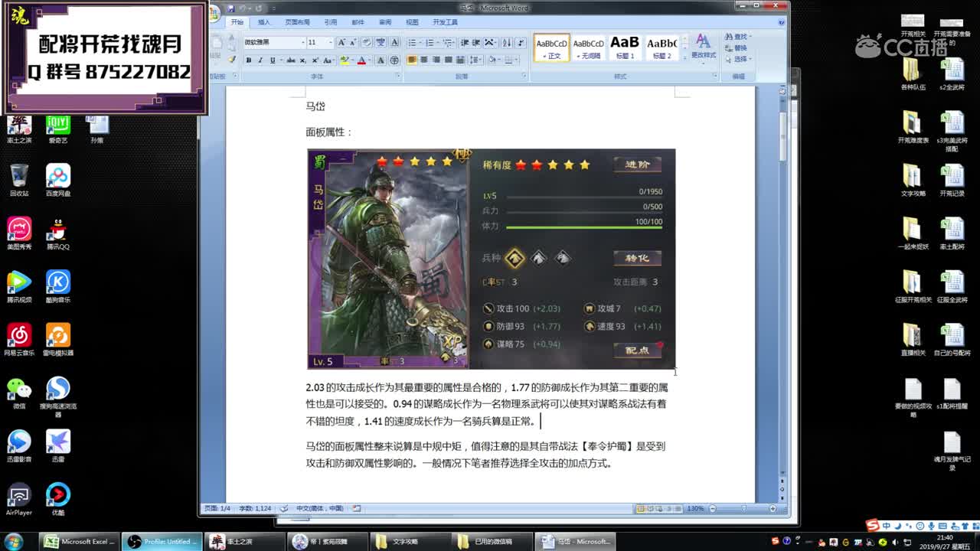Apply the 标题 1 style
Image resolution: width=980 pixels, height=551 pixels.
(624, 47)
